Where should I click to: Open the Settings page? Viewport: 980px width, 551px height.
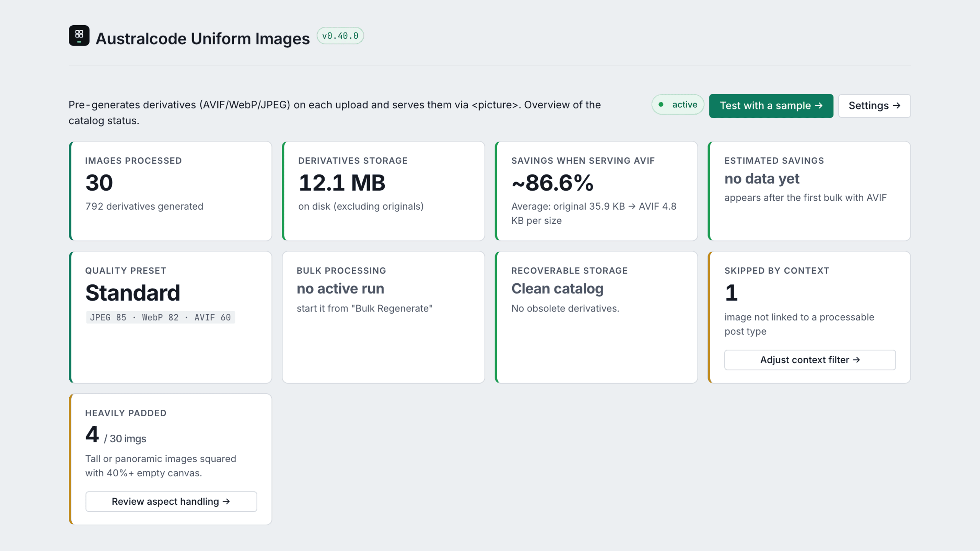[x=874, y=106]
